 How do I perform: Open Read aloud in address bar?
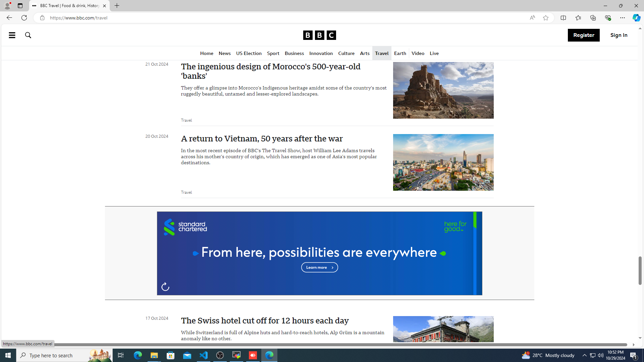[x=532, y=18]
